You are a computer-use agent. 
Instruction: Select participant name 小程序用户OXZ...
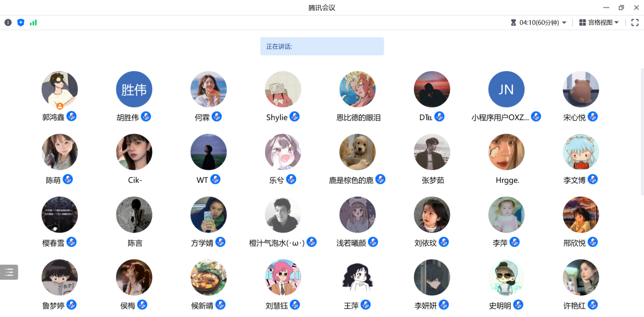point(500,117)
